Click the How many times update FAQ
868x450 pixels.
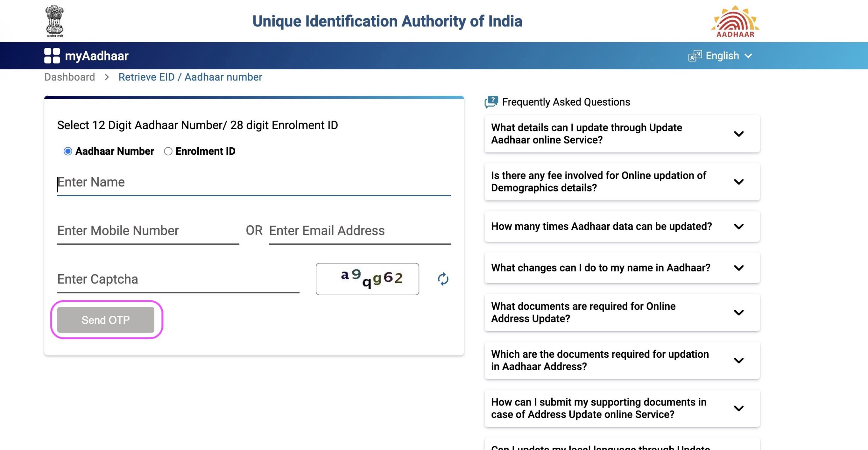click(x=622, y=226)
